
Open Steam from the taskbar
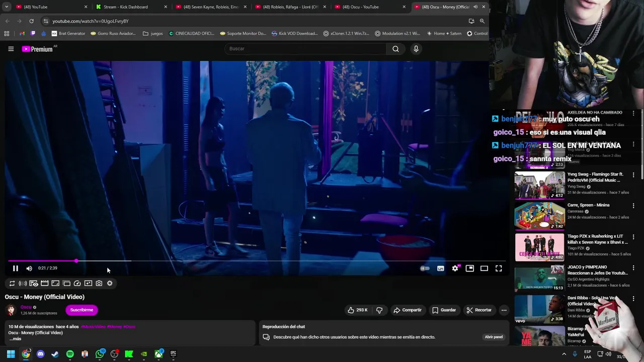coord(55,354)
